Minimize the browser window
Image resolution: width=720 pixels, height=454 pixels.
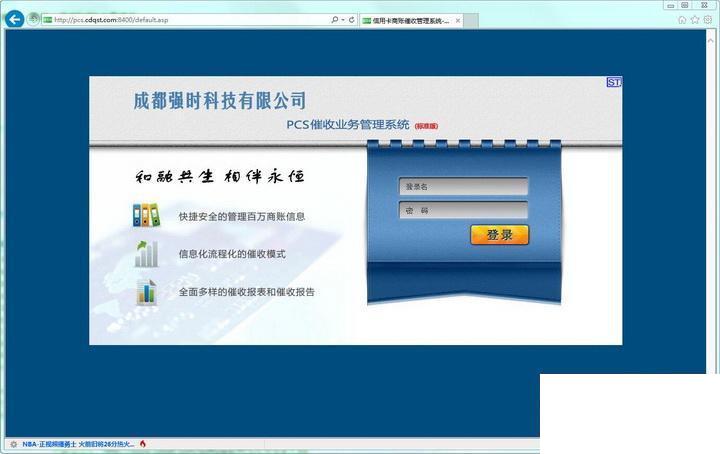click(671, 5)
